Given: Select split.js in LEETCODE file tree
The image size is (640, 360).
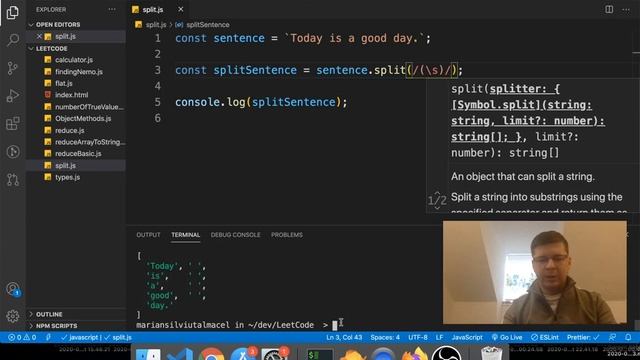Looking at the screenshot, I should click(76, 166).
